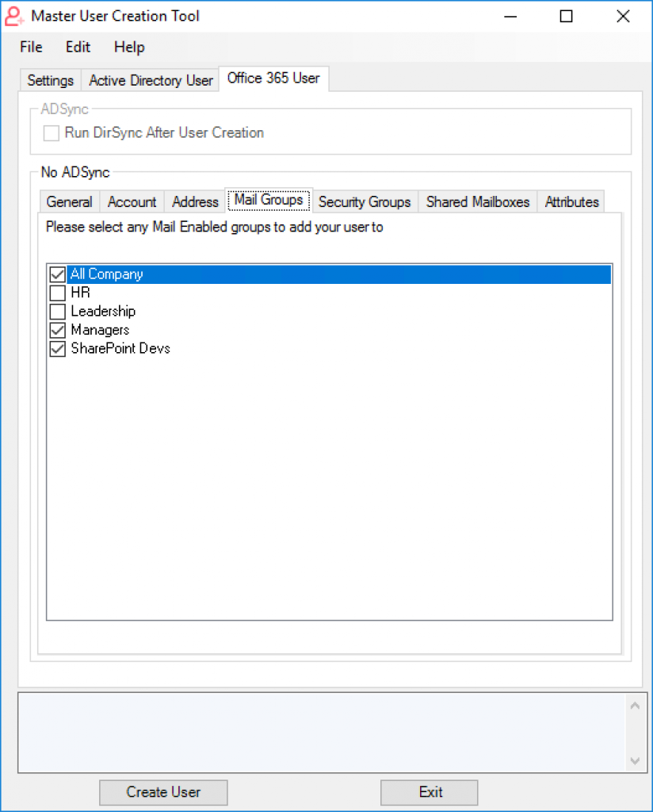Check the HR group checkbox
Screen dimensions: 653x812
point(57,293)
